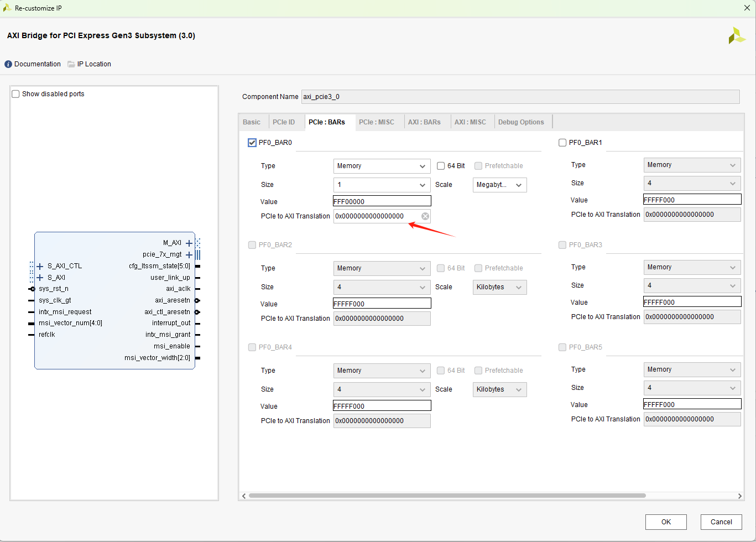Switch to the AXI : BARs tab
Screen dimensions: 756x542
click(x=424, y=122)
